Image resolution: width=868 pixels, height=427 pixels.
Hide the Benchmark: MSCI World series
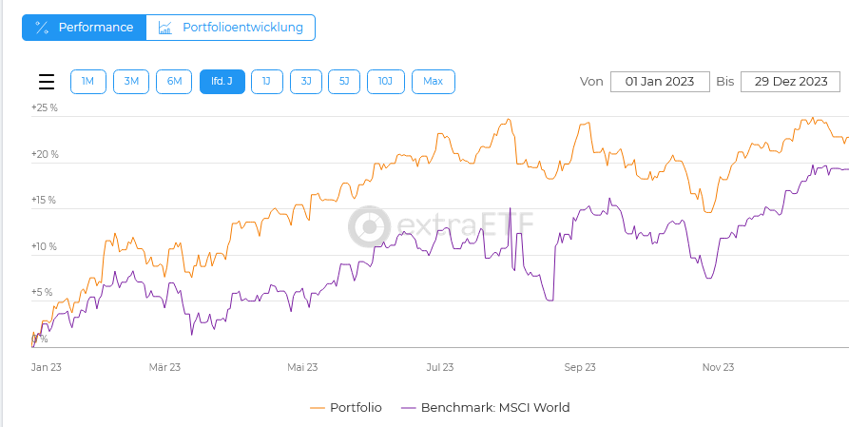click(495, 408)
